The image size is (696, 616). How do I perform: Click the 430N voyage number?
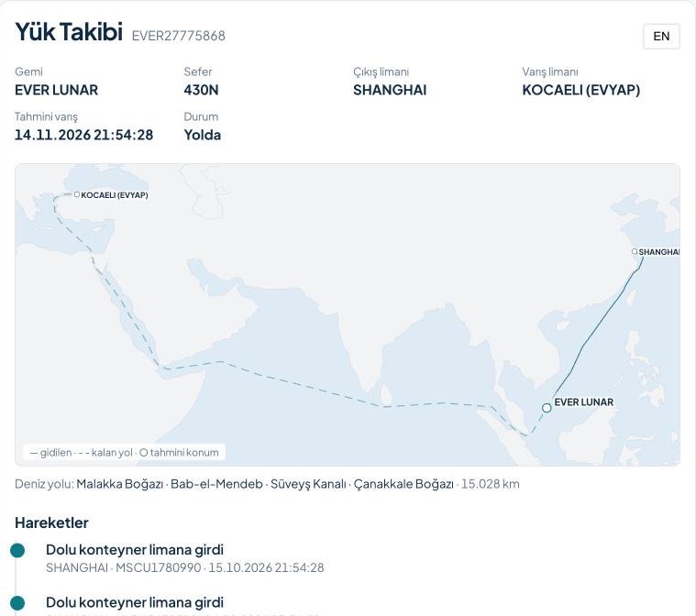click(201, 90)
